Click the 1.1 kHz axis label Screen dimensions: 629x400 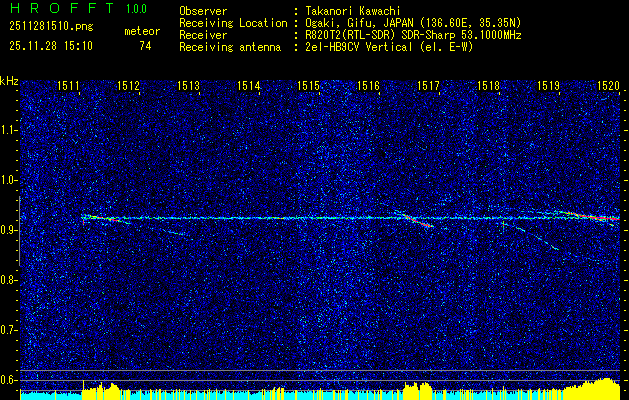(x=8, y=130)
